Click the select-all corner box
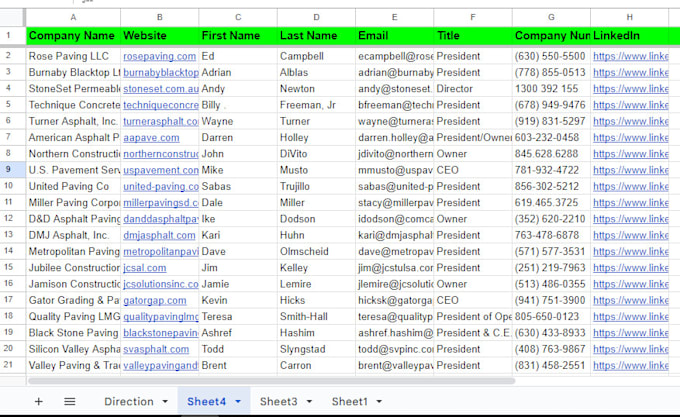 tap(12, 17)
